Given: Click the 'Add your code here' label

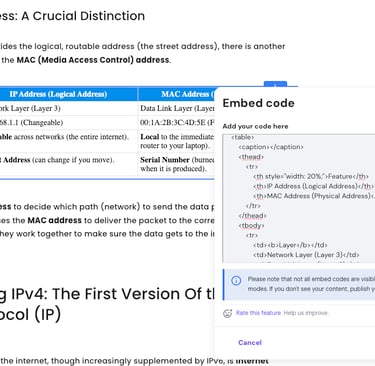Looking at the screenshot, I should tap(255, 126).
